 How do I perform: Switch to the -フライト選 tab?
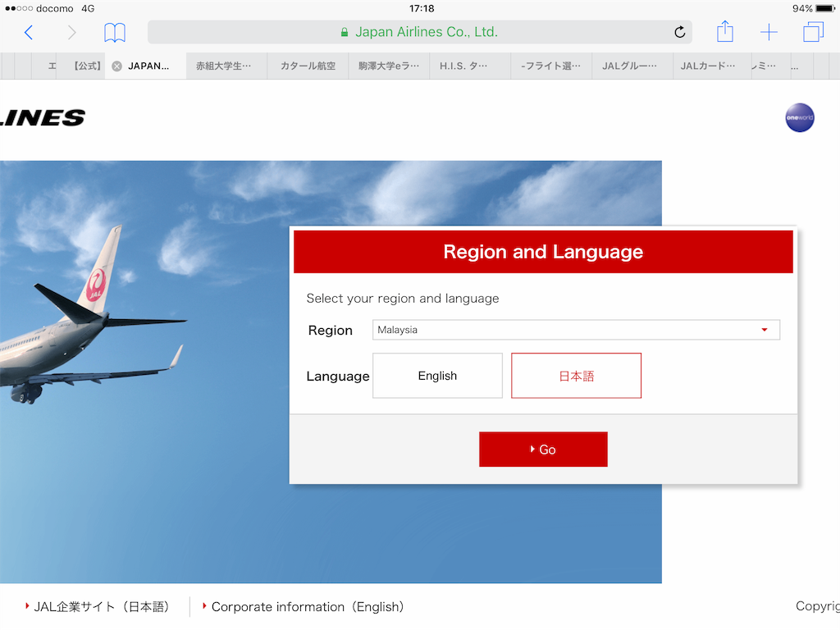(551, 66)
